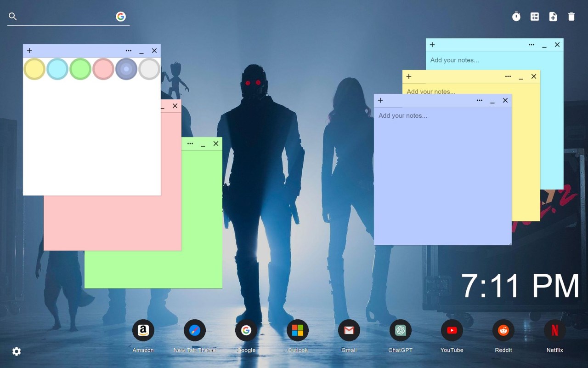Screen dimensions: 588x368
Task: Click plus icon on the cyan note
Action: click(432, 45)
